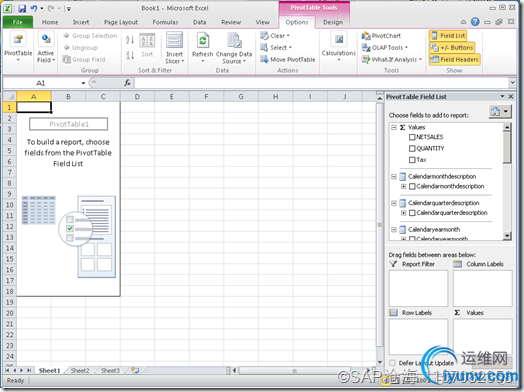Open Customize Quick Access Toolbar dropdown
The height and width of the screenshot is (392, 524).
(x=69, y=9)
